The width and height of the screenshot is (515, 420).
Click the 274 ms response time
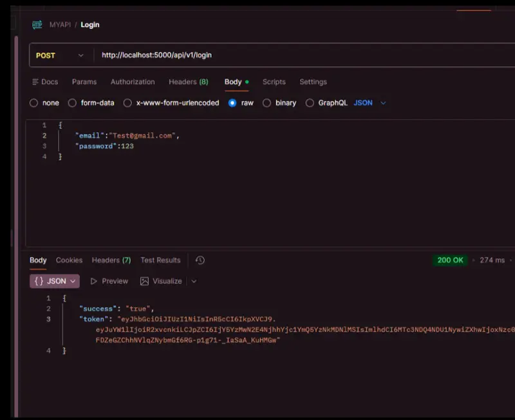point(492,260)
